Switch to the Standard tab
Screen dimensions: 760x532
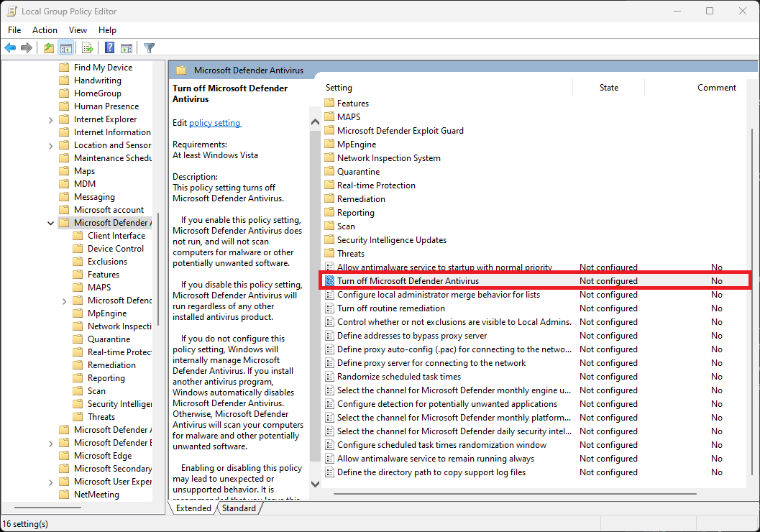[239, 508]
